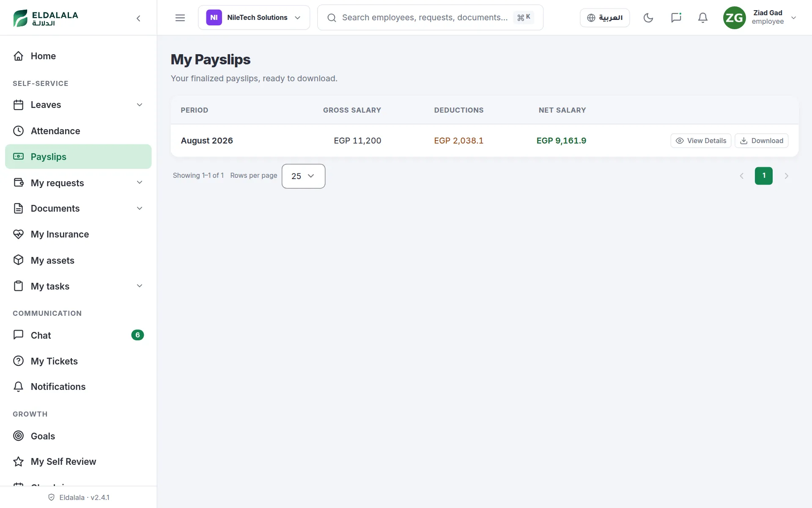
Task: Open the rows per page dropdown
Action: pyautogui.click(x=303, y=176)
